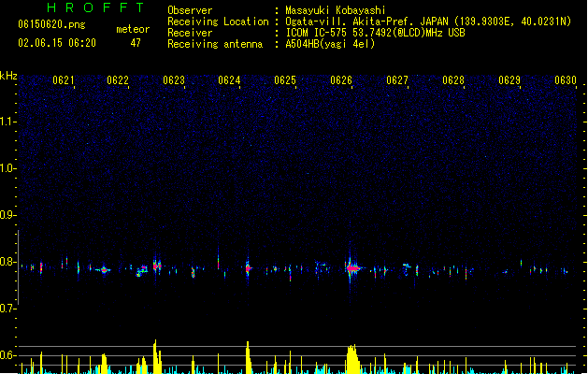The width and height of the screenshot is (588, 374).
Task: Click the timestamp 02.06.15 06:20
Action: [x=57, y=43]
